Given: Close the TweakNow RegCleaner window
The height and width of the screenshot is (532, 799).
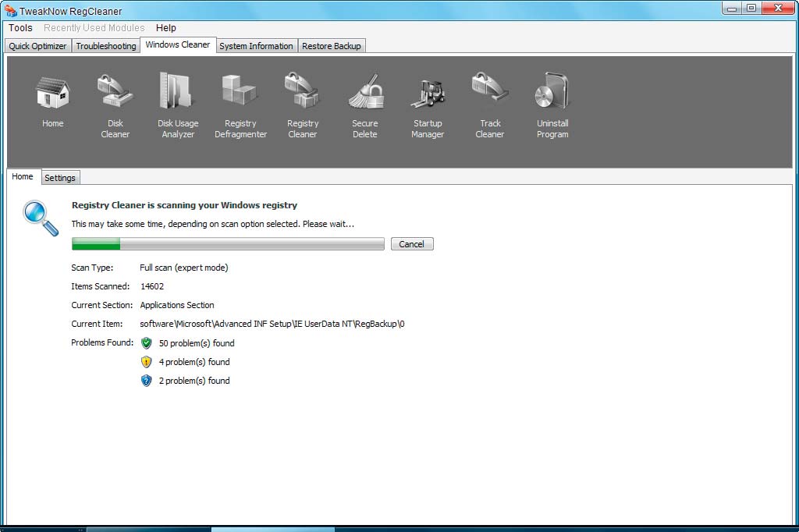Looking at the screenshot, I should pyautogui.click(x=778, y=9).
